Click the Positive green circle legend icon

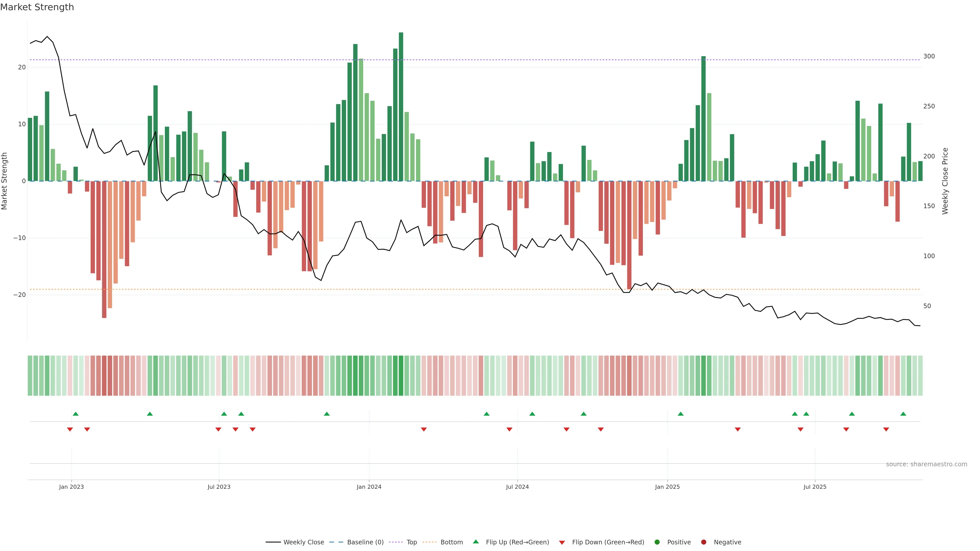click(657, 542)
